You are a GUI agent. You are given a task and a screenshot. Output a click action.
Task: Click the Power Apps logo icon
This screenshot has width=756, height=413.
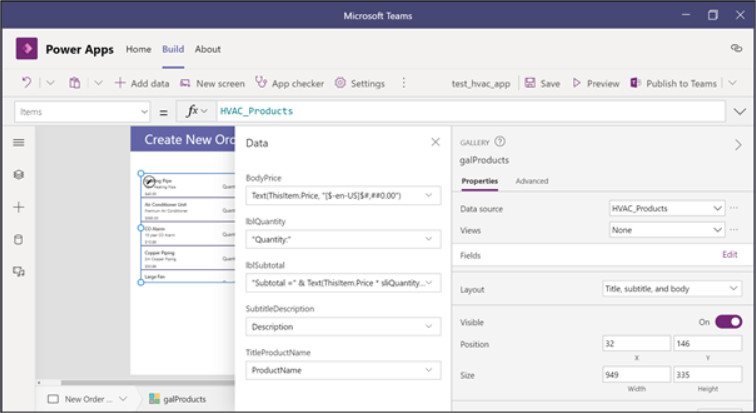coord(27,49)
